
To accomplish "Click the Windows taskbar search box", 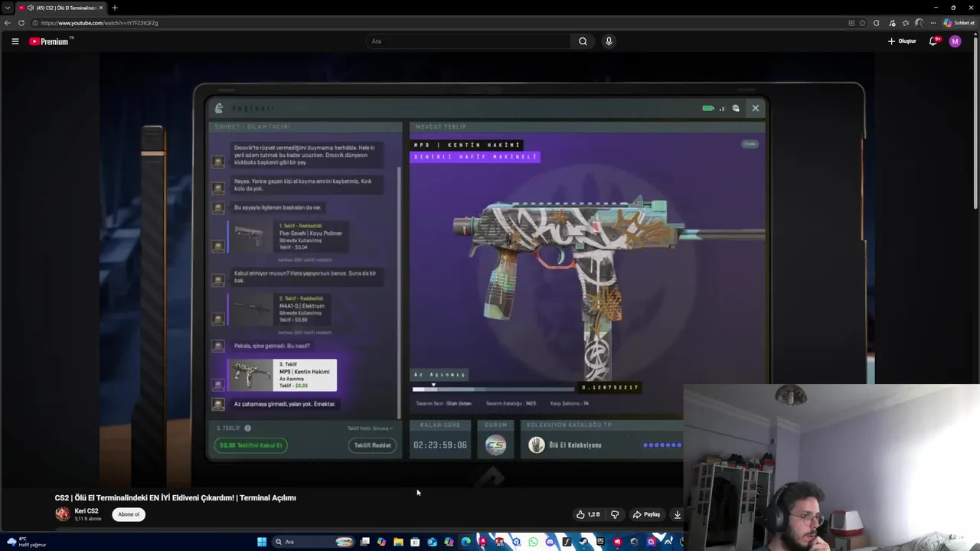I will pyautogui.click(x=312, y=542).
